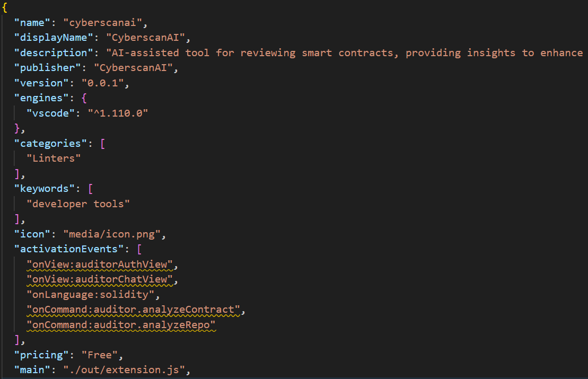Viewport: 588px width, 379px height.
Task: Click the "keywords" key
Action: coord(44,189)
